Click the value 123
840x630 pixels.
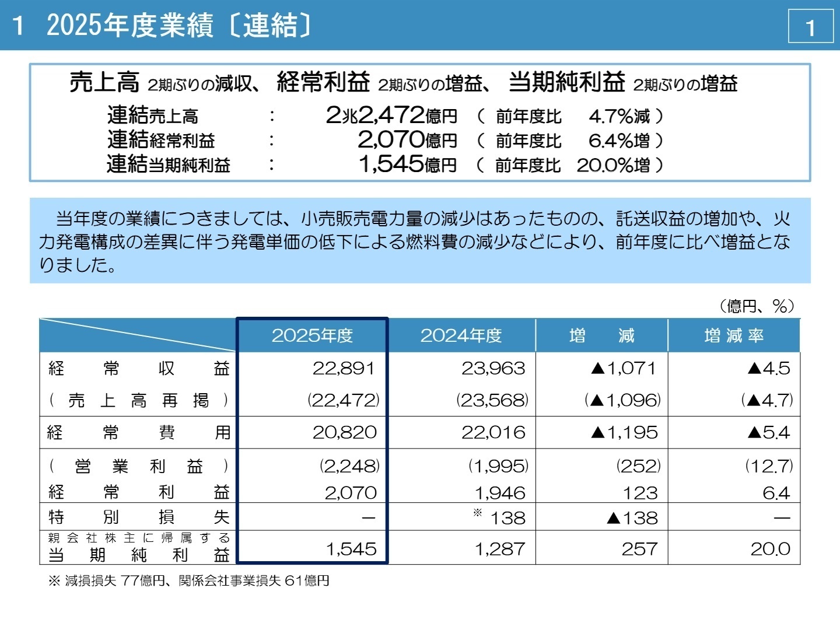pyautogui.click(x=640, y=493)
